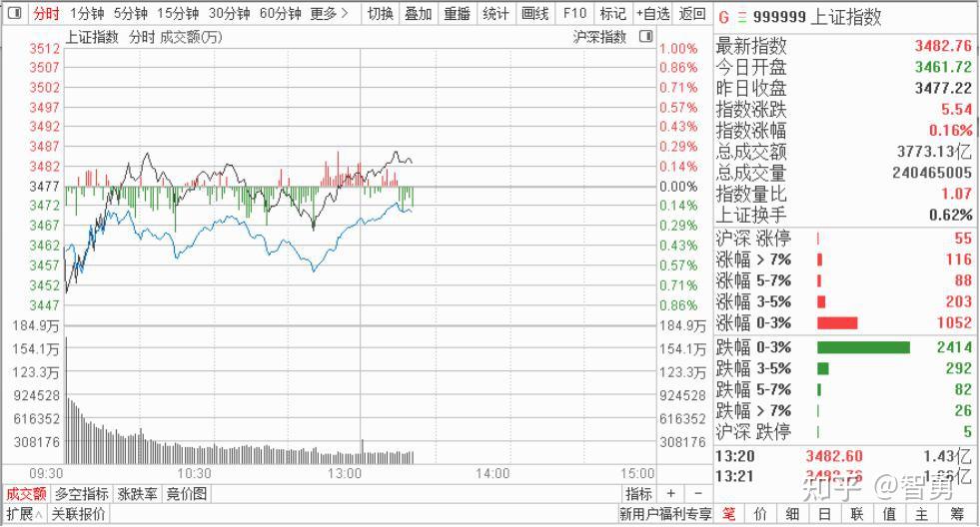
Task: Switch to 5分钟 period tab
Action: 129,13
